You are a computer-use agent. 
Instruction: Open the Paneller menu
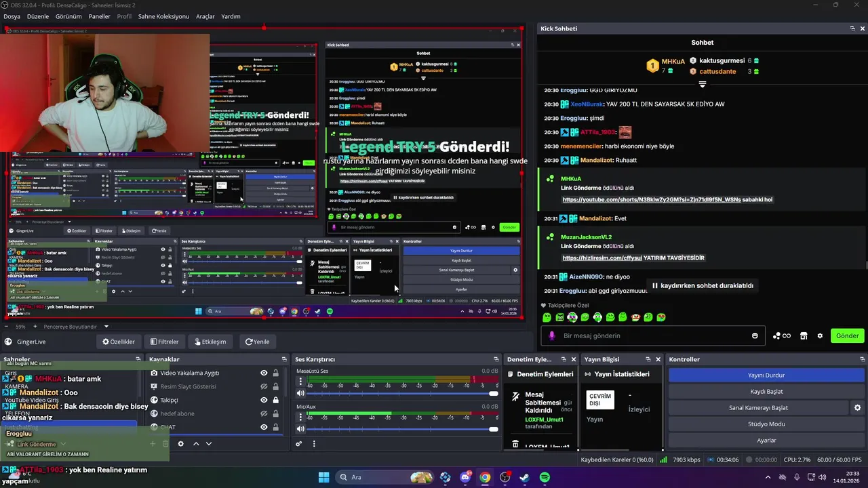click(99, 16)
